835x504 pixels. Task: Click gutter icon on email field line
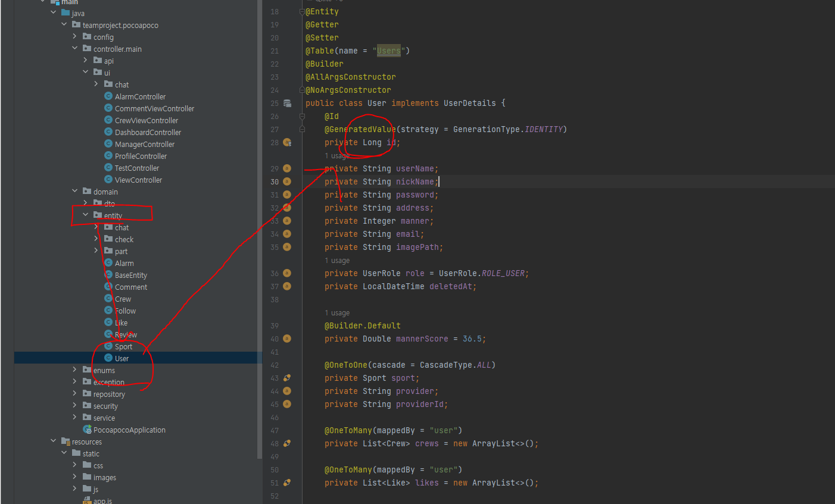287,234
